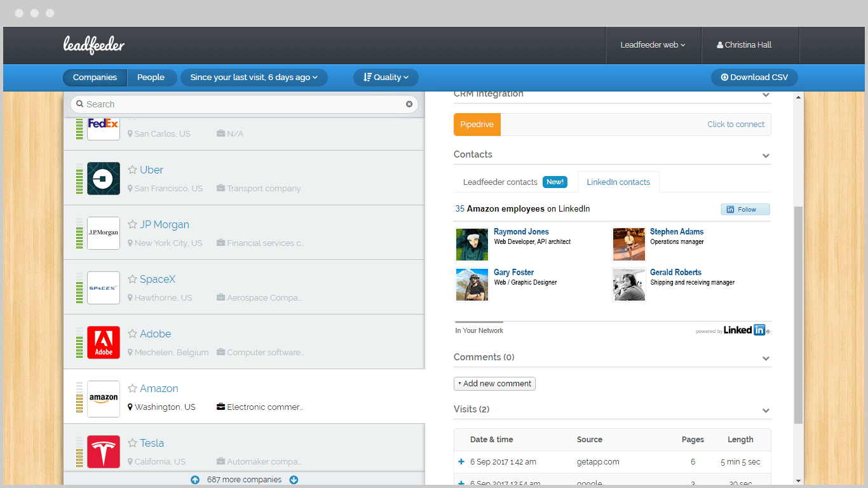Click the Amazon quality bar indicator

tap(79, 398)
